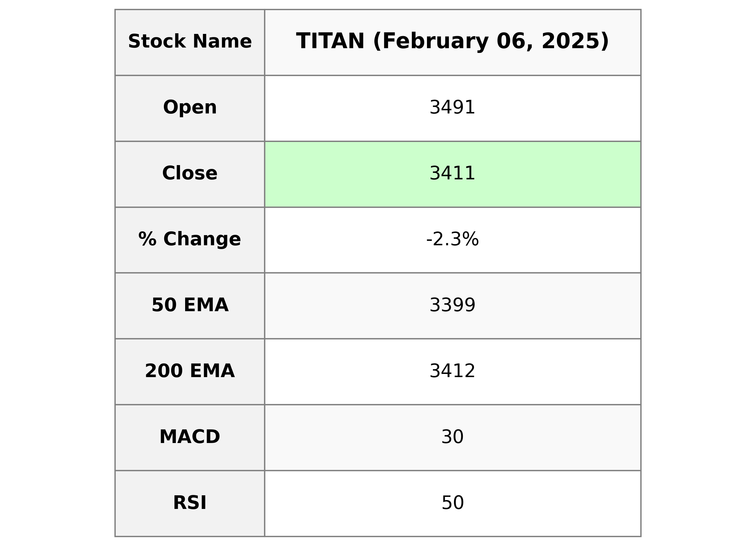Select the Close row label
This screenshot has width=756, height=546.
click(x=190, y=173)
